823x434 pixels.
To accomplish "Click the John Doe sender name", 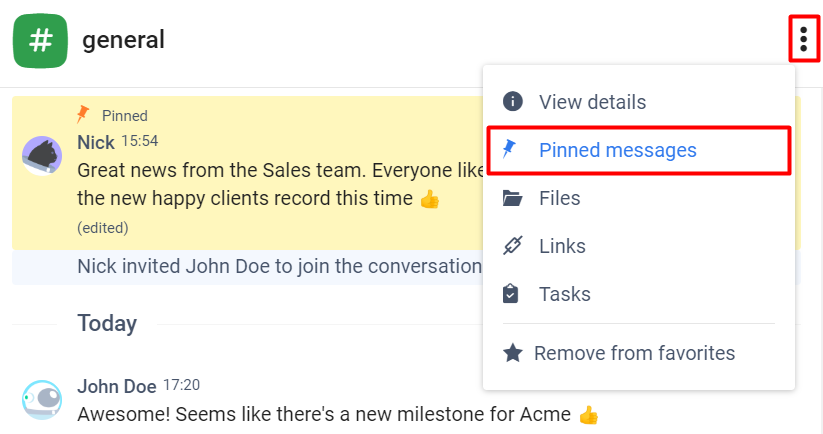I will [x=117, y=386].
